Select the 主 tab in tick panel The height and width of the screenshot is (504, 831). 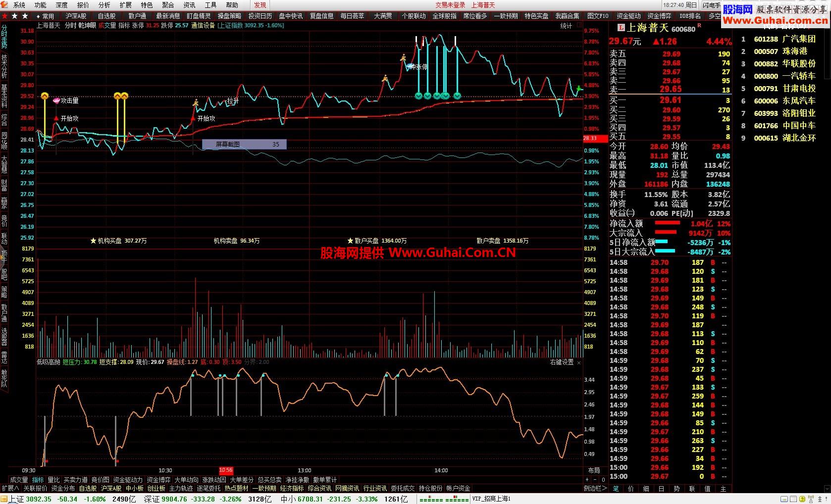723,489
